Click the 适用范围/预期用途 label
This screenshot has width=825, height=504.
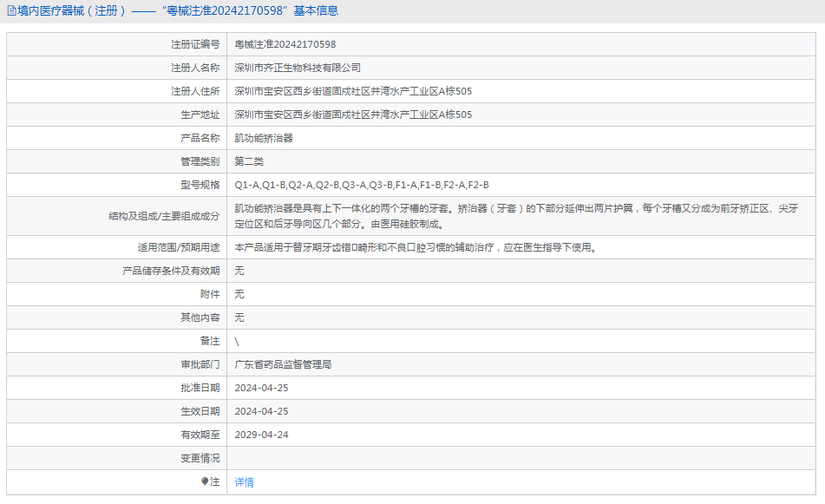pyautogui.click(x=179, y=248)
